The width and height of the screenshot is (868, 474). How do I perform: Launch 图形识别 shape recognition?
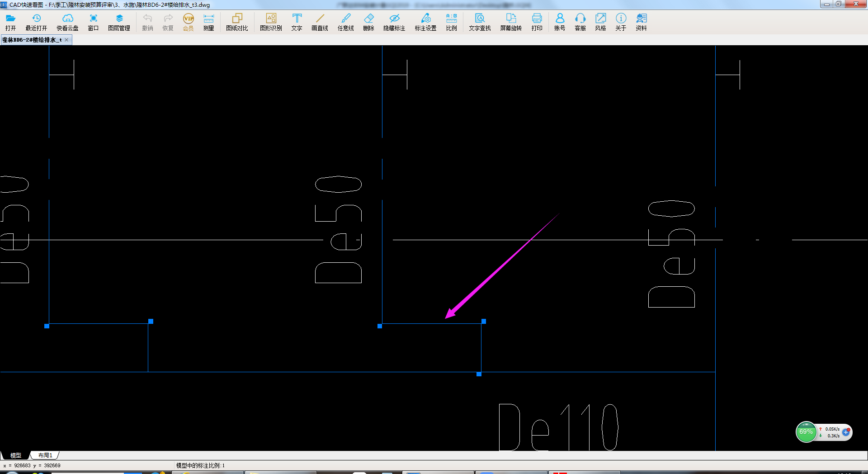(x=271, y=22)
